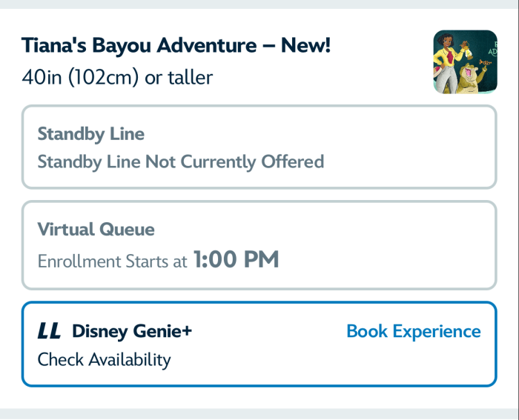
Task: Open the Virtual Queue card
Action: (x=259, y=245)
